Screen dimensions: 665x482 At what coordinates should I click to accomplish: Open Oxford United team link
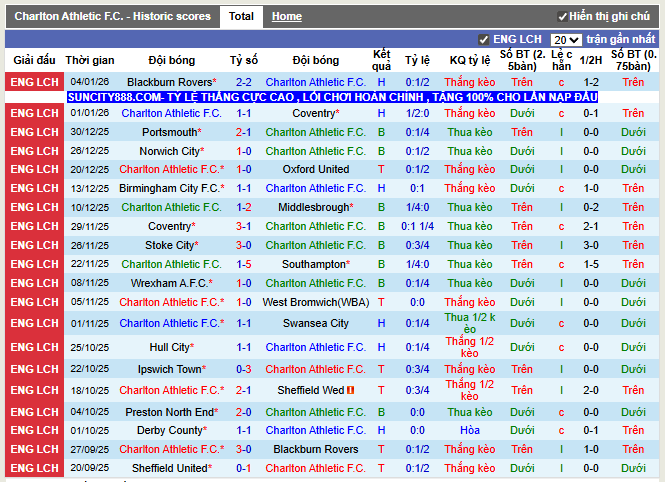(316, 169)
